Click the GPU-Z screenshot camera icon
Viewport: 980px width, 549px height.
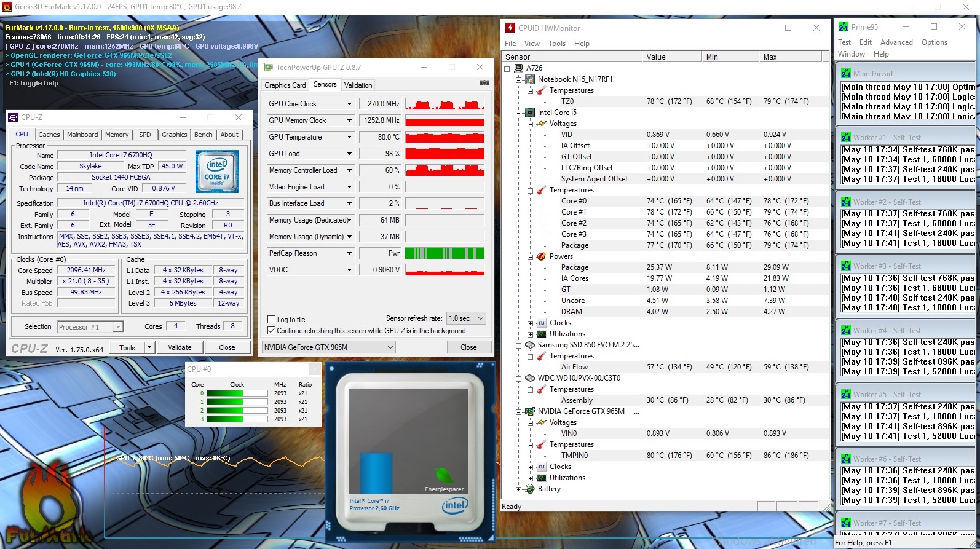[x=484, y=83]
